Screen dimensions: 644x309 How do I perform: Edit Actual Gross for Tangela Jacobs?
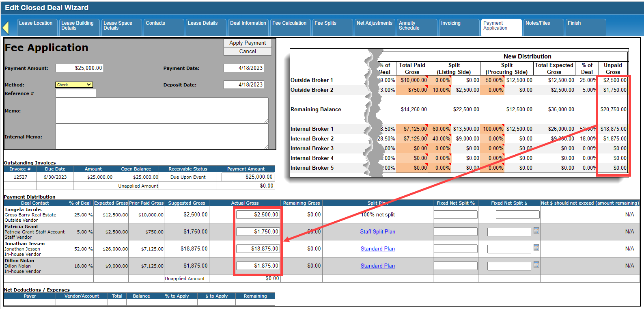point(258,215)
